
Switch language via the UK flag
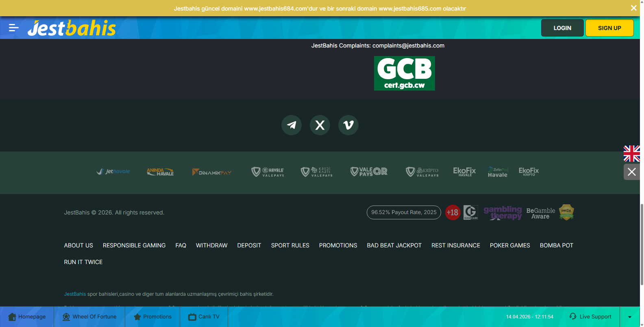[632, 154]
